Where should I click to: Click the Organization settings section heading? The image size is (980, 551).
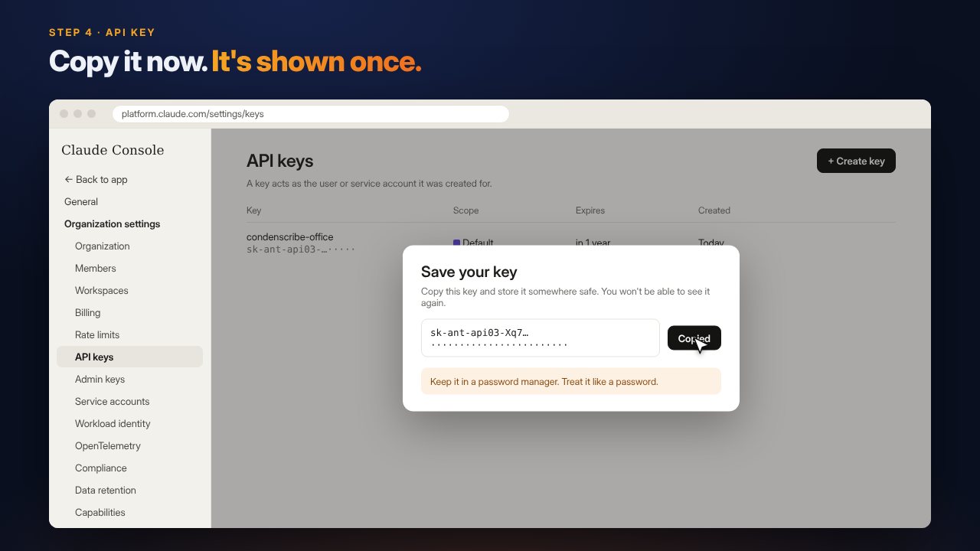pos(113,223)
